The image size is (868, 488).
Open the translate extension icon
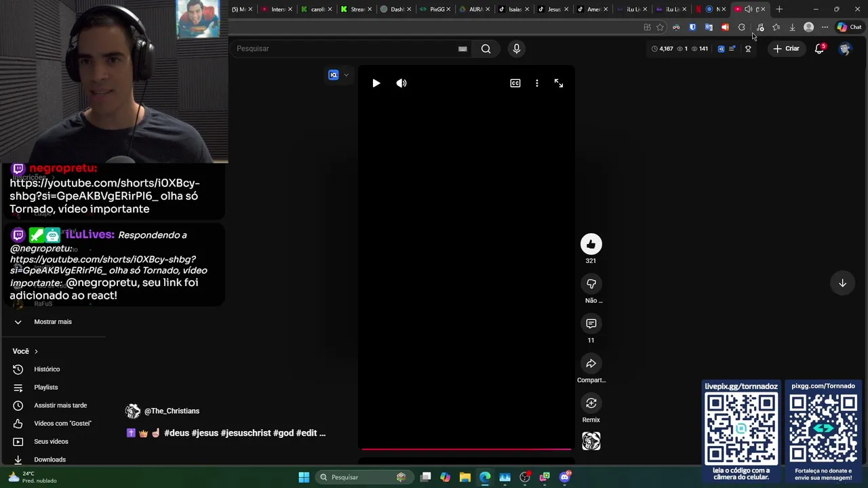point(709,28)
